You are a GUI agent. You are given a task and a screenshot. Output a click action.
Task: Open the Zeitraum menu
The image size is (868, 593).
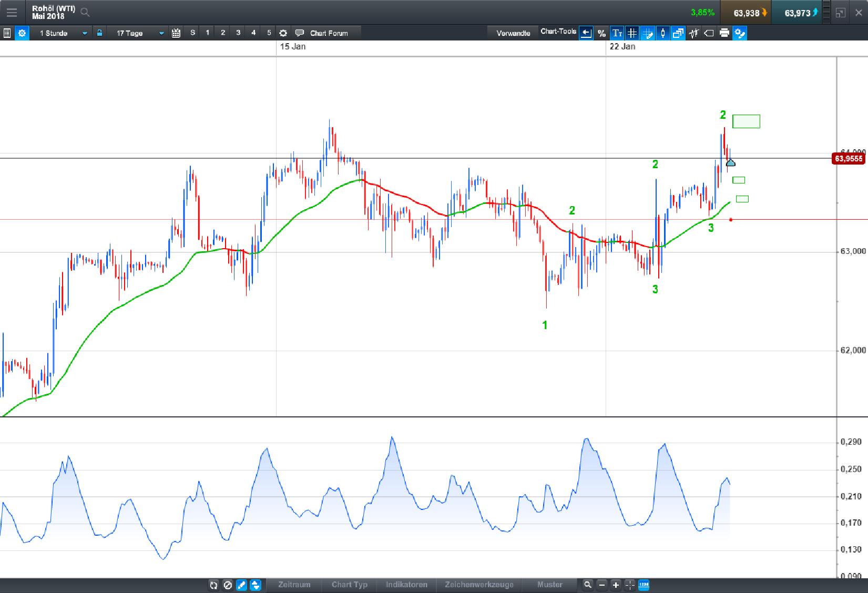(294, 585)
